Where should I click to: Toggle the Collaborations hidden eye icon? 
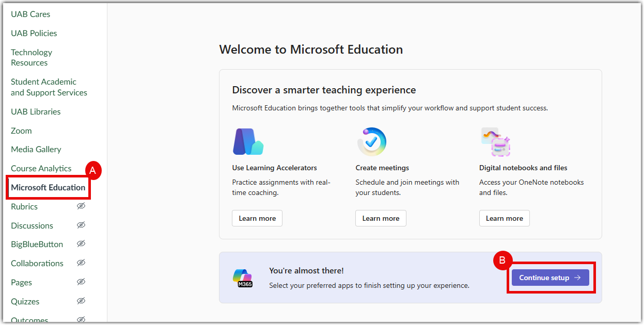[x=81, y=263]
